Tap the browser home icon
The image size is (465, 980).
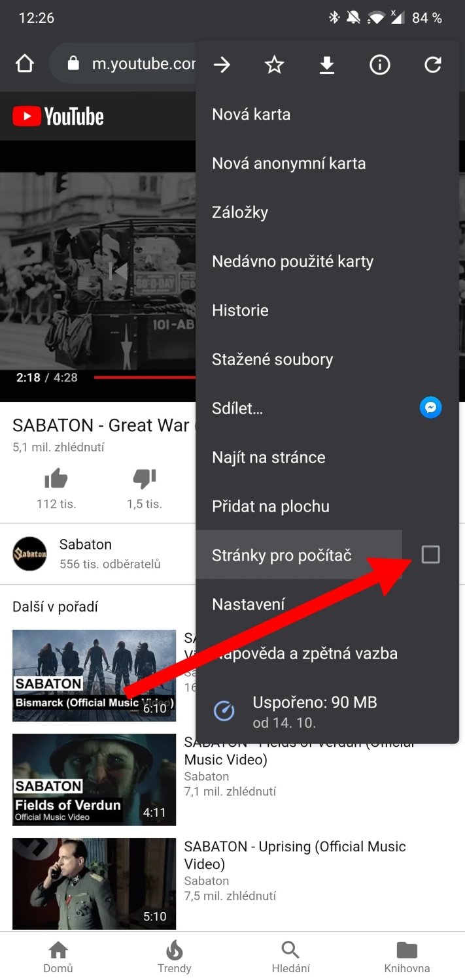click(x=25, y=64)
